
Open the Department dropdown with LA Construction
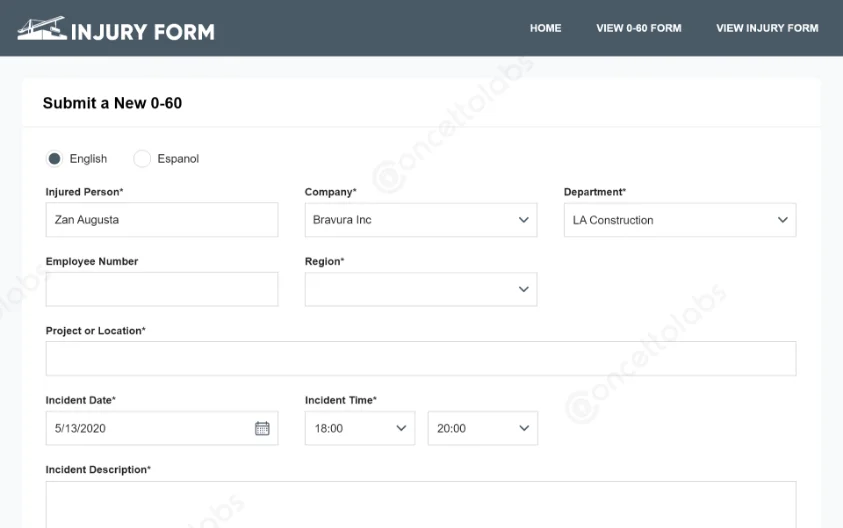680,220
